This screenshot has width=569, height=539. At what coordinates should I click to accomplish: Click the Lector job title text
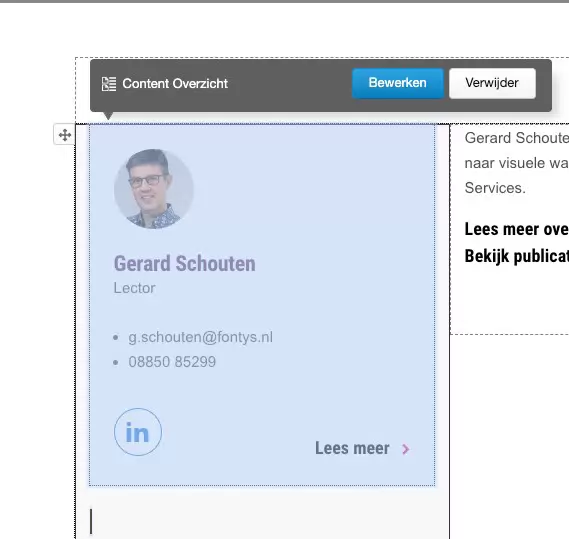coord(135,288)
